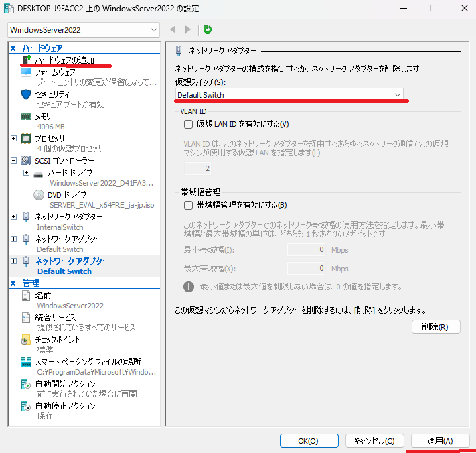
Task: Collapse the ハードウェア section chevron
Action: click(x=13, y=48)
